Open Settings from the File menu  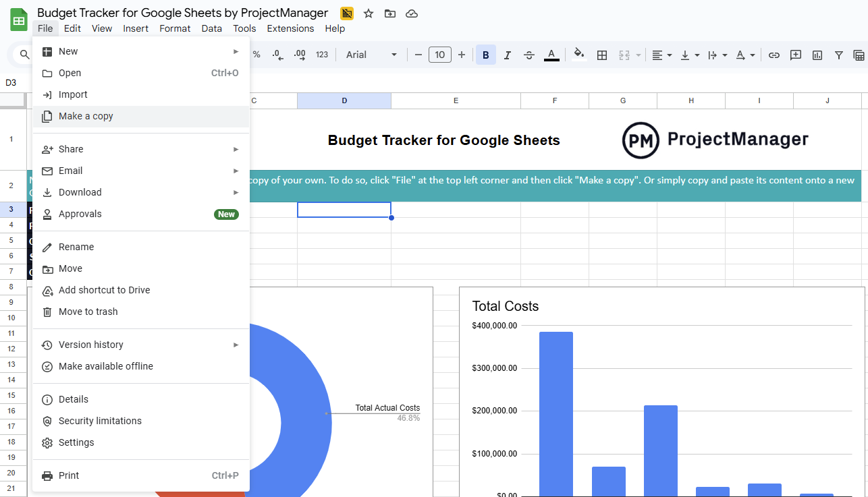coord(141,442)
